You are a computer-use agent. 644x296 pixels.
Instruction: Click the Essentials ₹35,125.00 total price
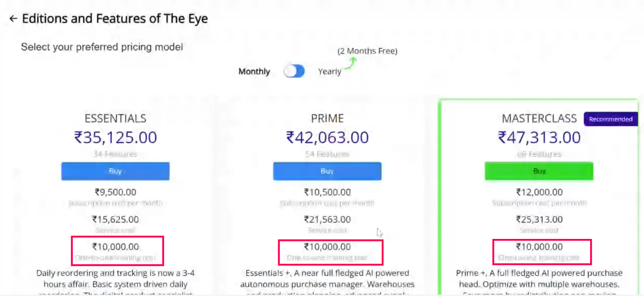(x=115, y=137)
